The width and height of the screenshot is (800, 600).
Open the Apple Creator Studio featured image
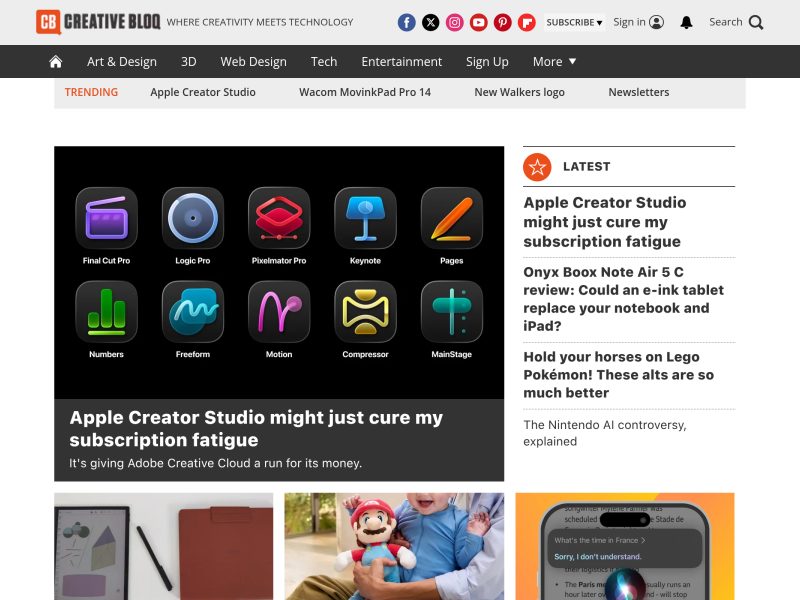click(x=279, y=272)
